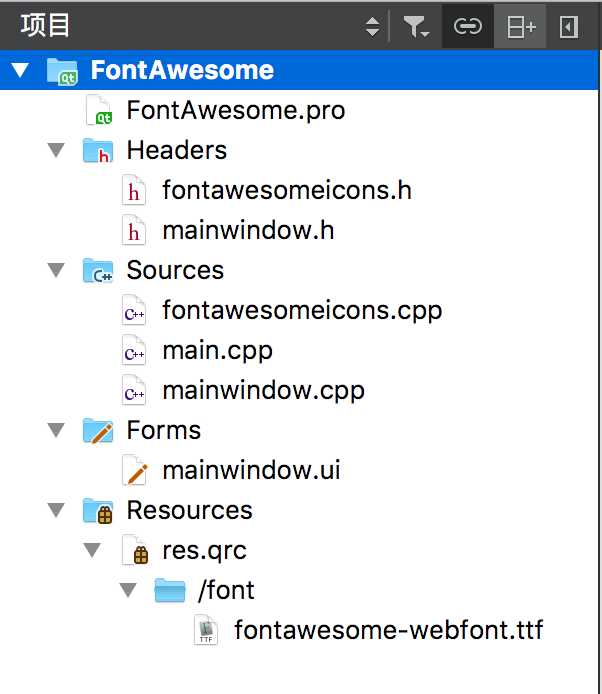Click the FontAwesome Qt project folder icon
The image size is (602, 694).
click(x=62, y=71)
